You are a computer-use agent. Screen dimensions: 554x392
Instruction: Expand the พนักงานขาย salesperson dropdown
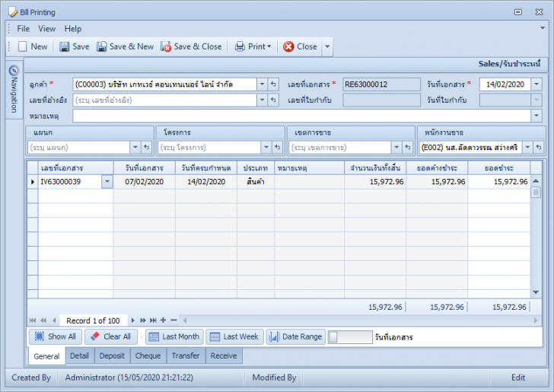(x=527, y=147)
